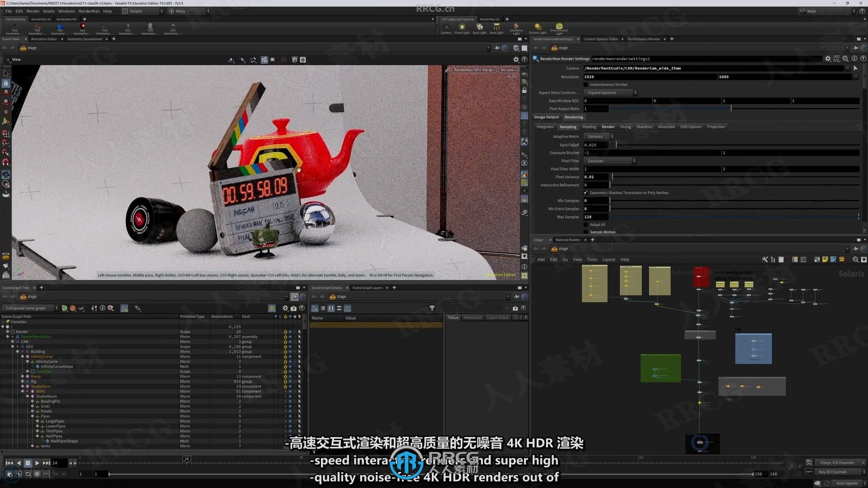This screenshot has height=488, width=868.
Task: Click the scene graph search magnifier icon
Action: tap(111, 308)
